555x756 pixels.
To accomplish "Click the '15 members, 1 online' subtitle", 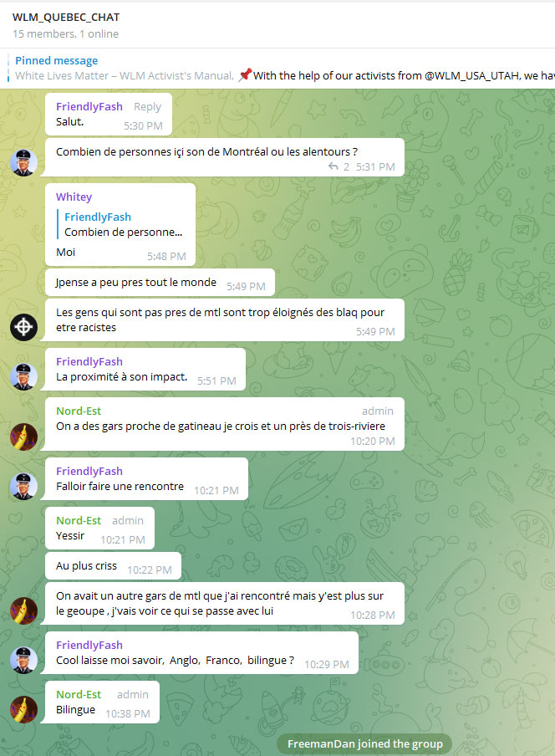I will click(x=65, y=33).
